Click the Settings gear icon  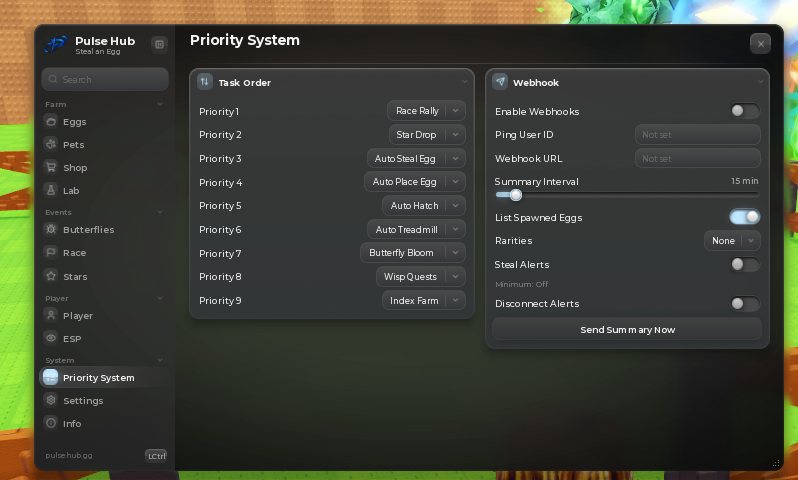(x=51, y=400)
